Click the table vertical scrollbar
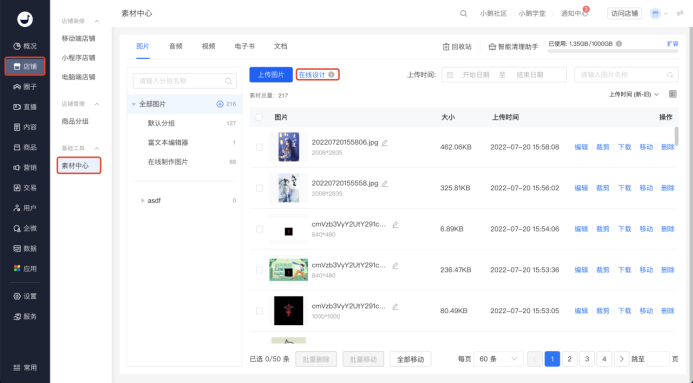This screenshot has height=383, width=693. point(676,136)
